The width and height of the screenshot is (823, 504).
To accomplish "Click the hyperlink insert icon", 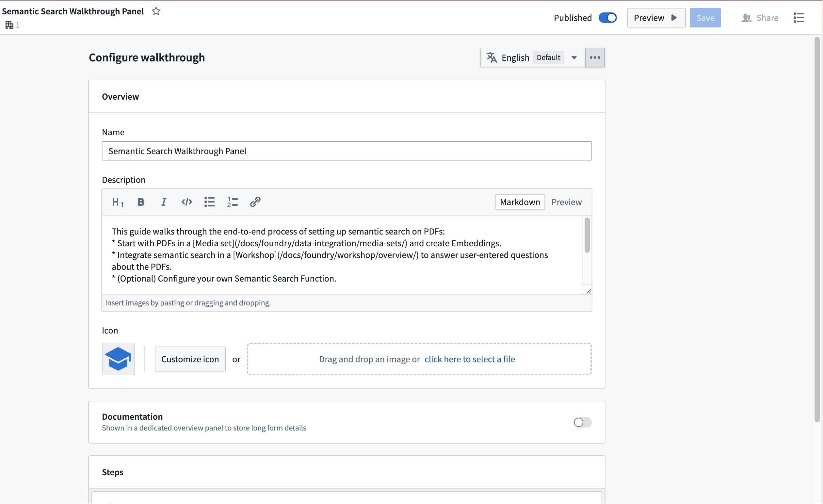I will tap(255, 202).
